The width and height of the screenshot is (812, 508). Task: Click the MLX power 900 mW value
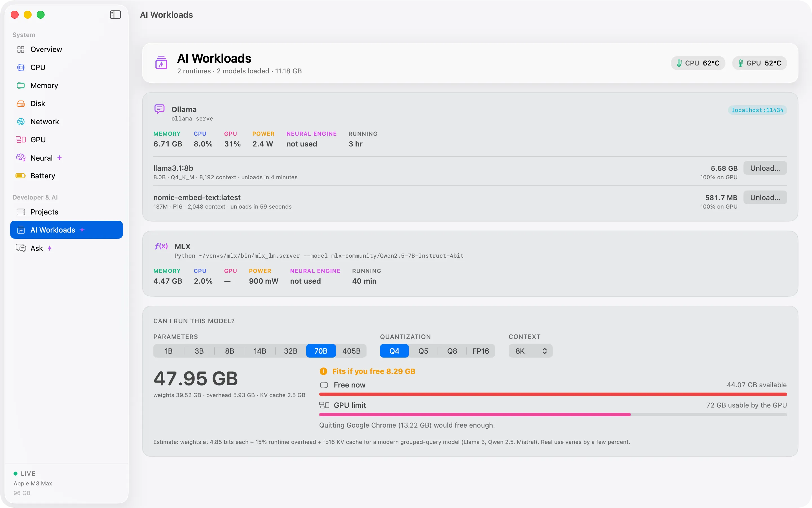click(x=263, y=281)
